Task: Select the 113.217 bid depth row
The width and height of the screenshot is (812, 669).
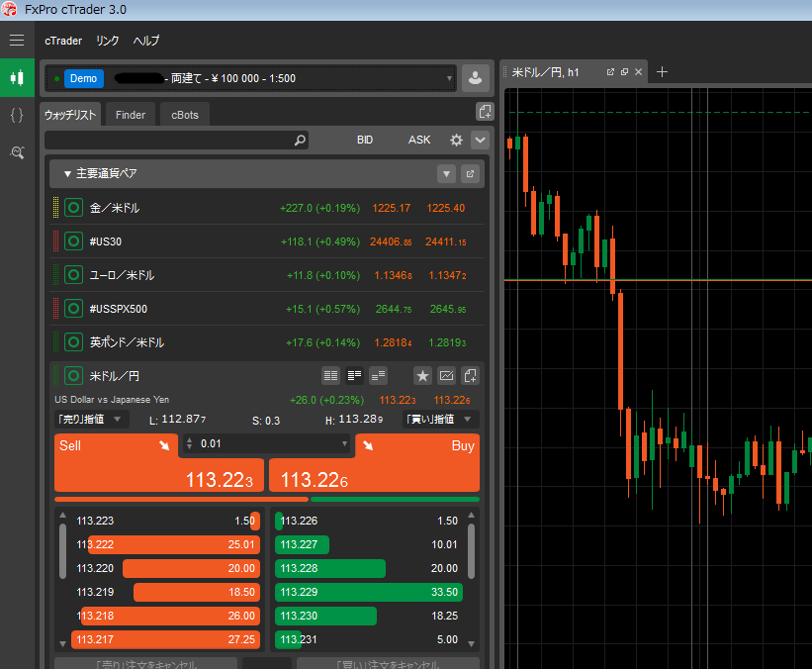Action: tap(166, 639)
